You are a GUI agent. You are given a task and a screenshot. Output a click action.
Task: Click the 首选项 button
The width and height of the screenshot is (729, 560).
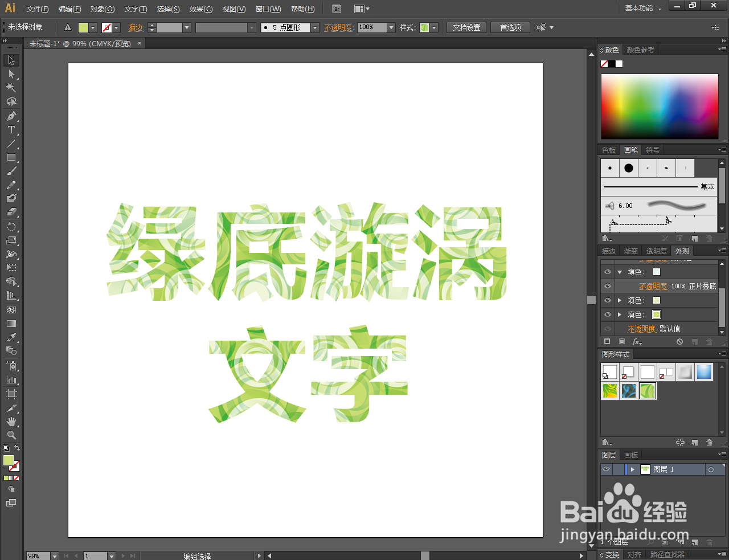coord(510,27)
